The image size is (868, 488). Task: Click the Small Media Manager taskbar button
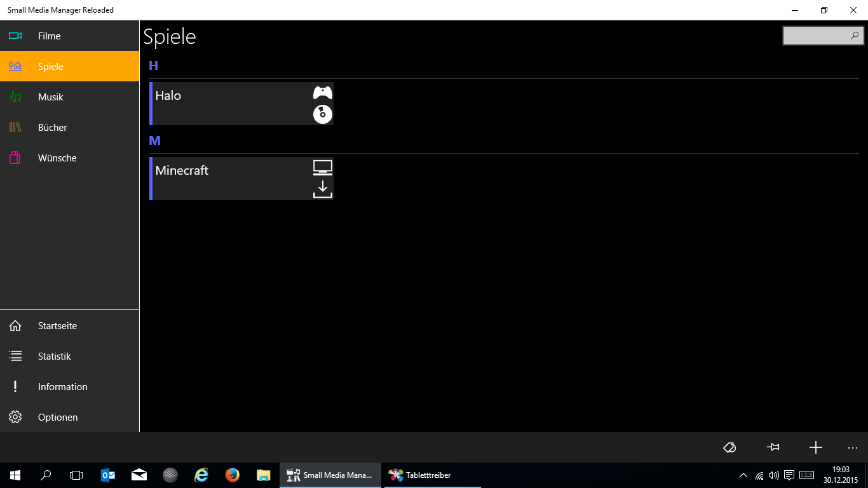click(x=330, y=475)
